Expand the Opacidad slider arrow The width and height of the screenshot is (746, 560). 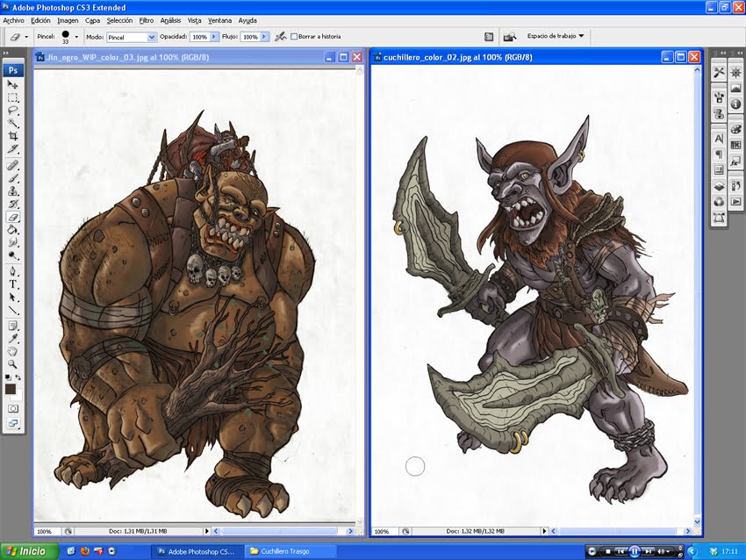coord(214,37)
